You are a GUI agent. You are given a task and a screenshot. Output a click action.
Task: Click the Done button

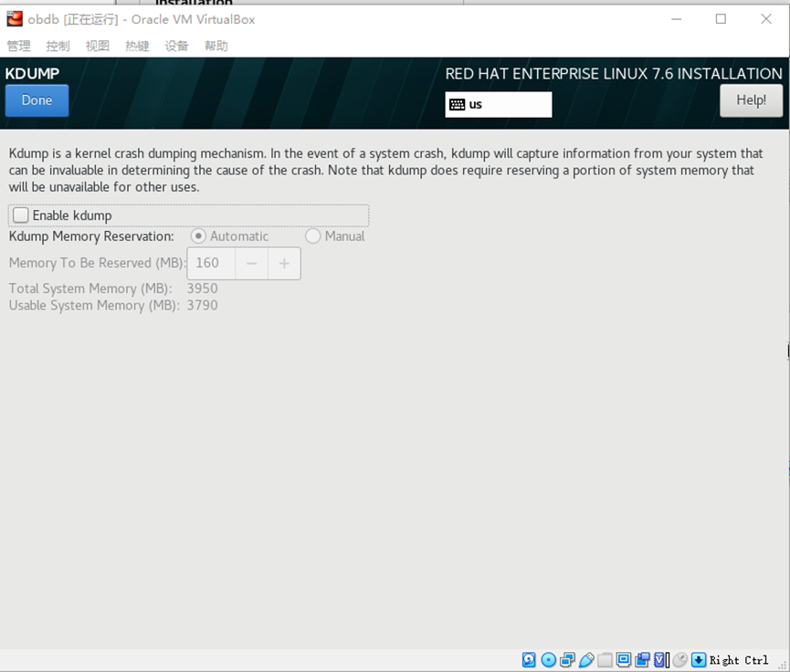click(x=37, y=100)
